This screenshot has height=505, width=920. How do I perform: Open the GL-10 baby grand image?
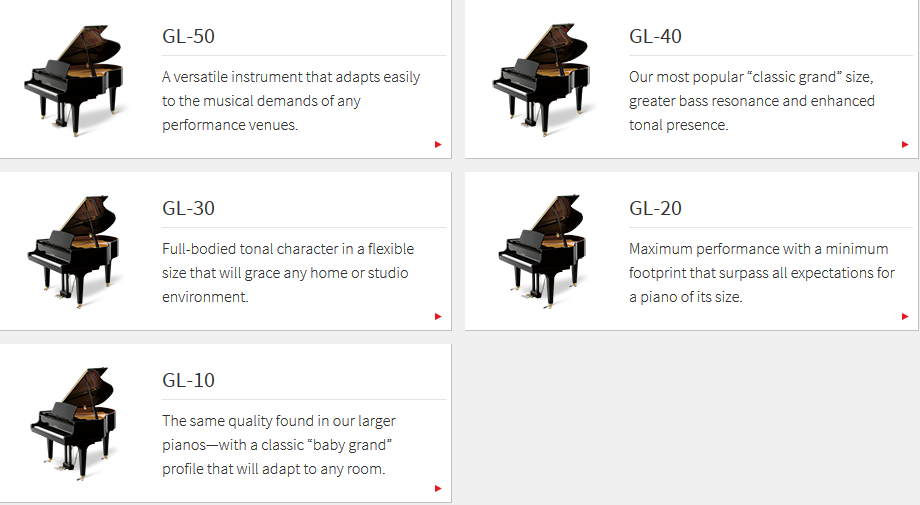(x=73, y=423)
